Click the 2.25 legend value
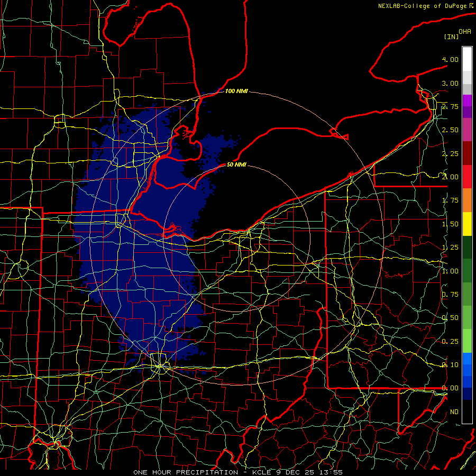The height and width of the screenshot is (476, 476). point(450,153)
